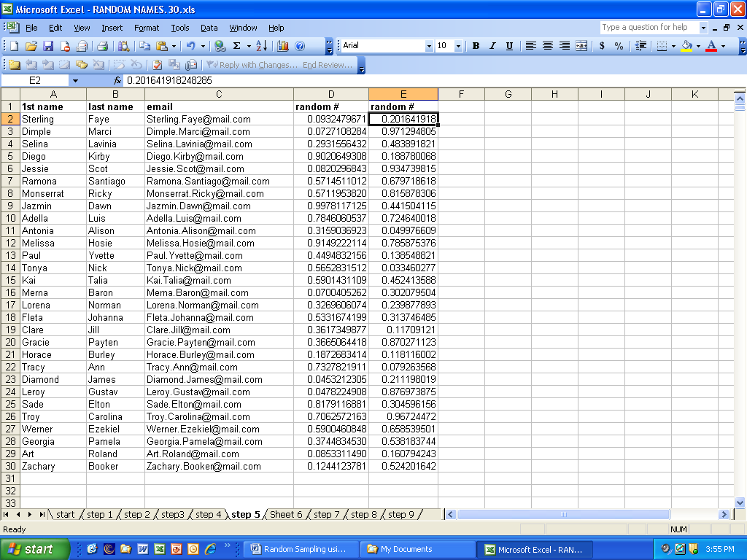This screenshot has height=560, width=747.
Task: Toggle Italic formatting
Action: click(x=492, y=46)
